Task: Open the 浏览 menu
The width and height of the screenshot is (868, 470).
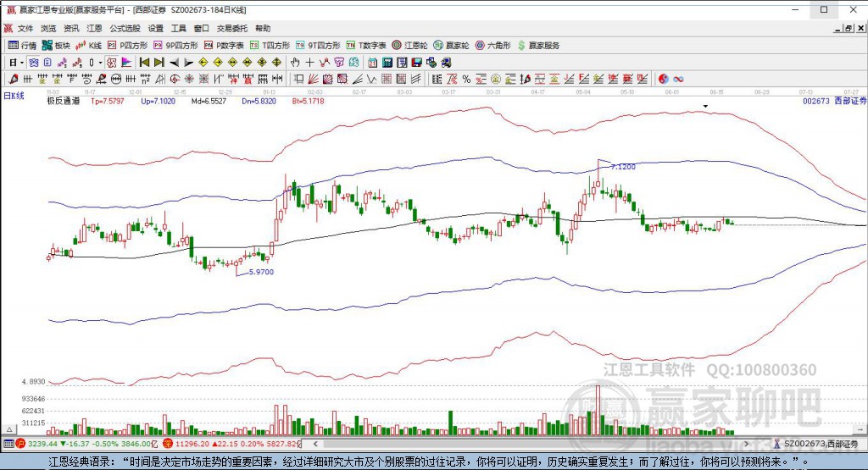Action: 48,28
